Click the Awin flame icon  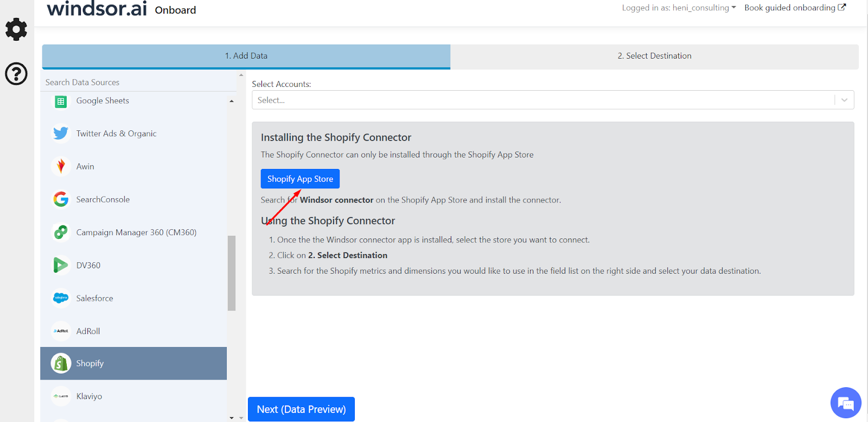point(61,166)
